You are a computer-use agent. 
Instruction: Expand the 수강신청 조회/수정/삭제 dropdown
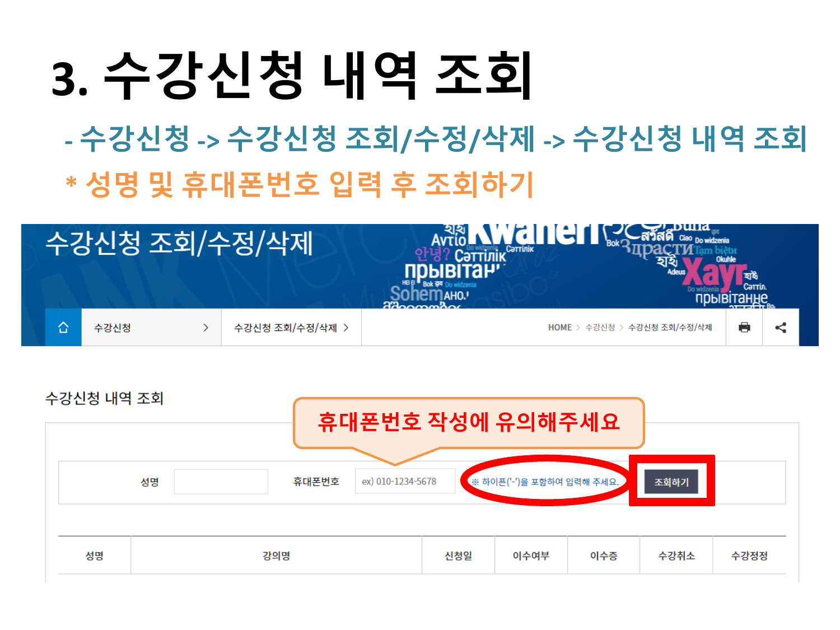click(291, 328)
